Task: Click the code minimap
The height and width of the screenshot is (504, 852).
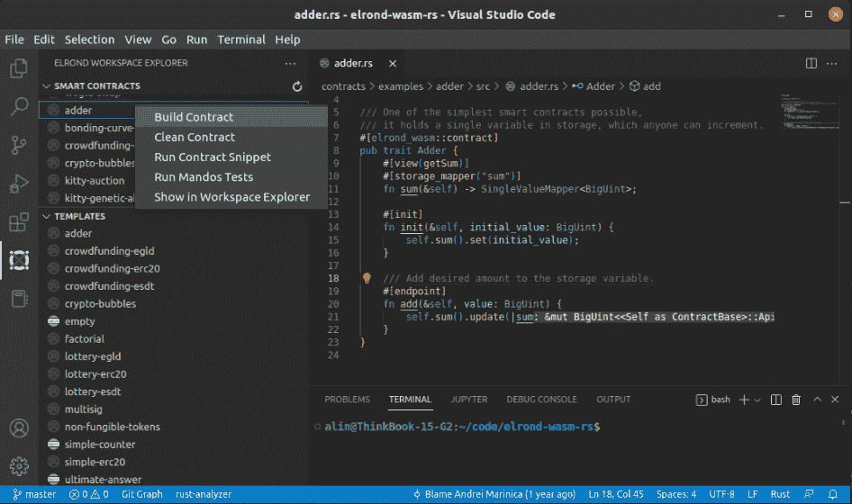Action: [810, 113]
